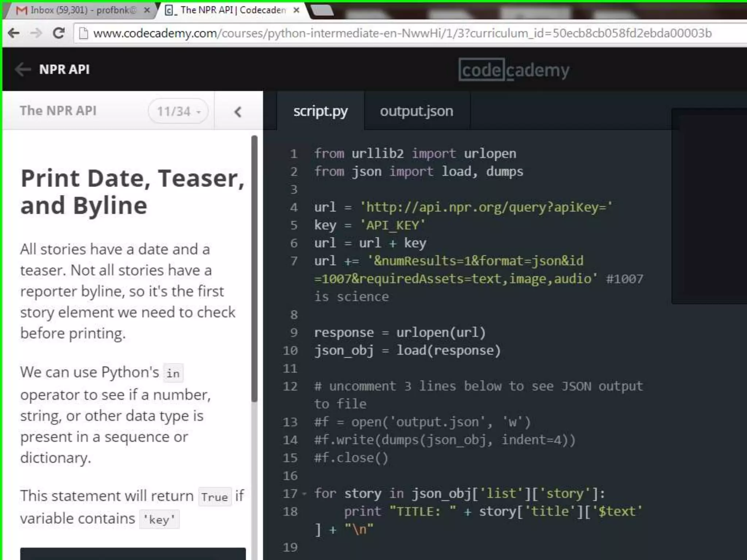Screen dimensions: 747x560
Task: Click the Codecademy favicon on the NPR API tab
Action: pos(169,10)
